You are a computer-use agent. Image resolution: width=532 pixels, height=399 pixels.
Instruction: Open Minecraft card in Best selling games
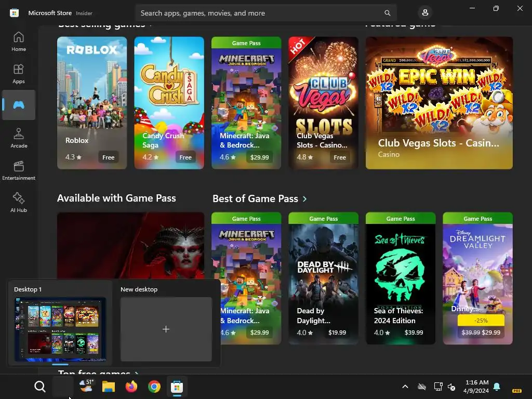246,103
